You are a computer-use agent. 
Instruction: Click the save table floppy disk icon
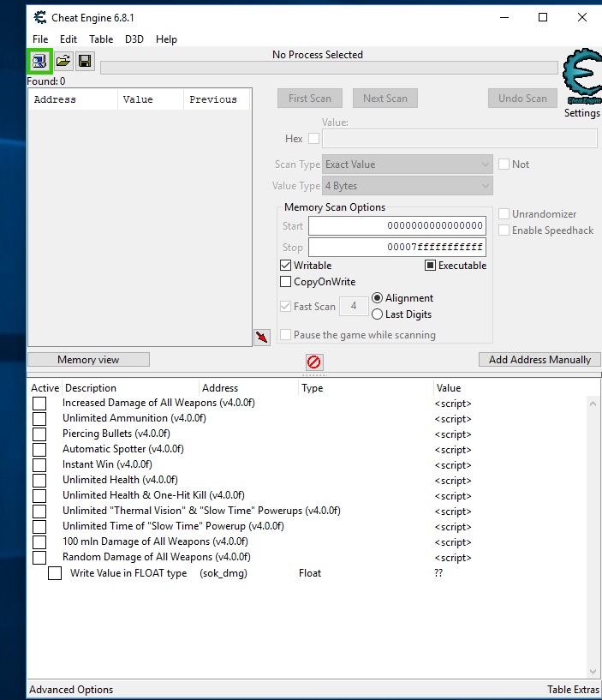85,61
